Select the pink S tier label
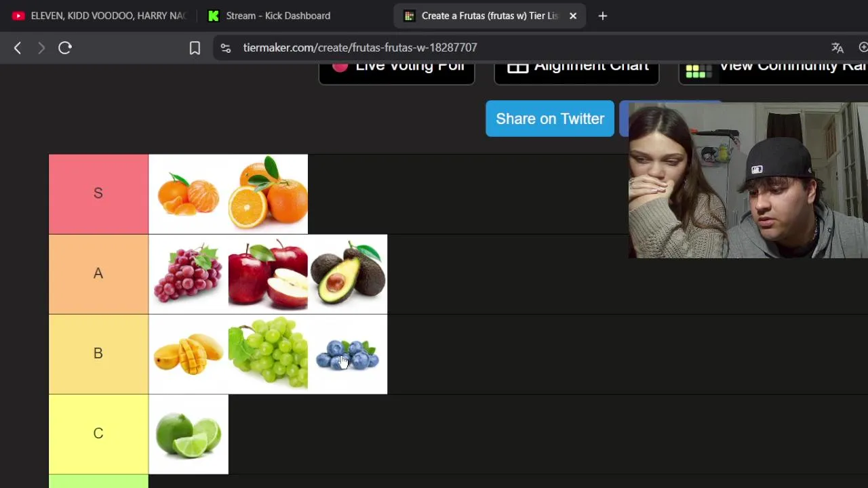The height and width of the screenshot is (488, 868). click(x=98, y=194)
